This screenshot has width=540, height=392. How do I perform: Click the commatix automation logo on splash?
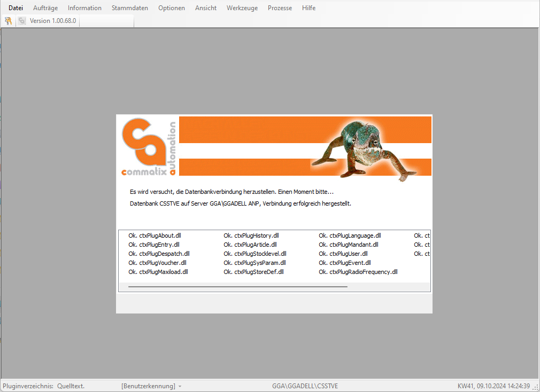tap(149, 147)
